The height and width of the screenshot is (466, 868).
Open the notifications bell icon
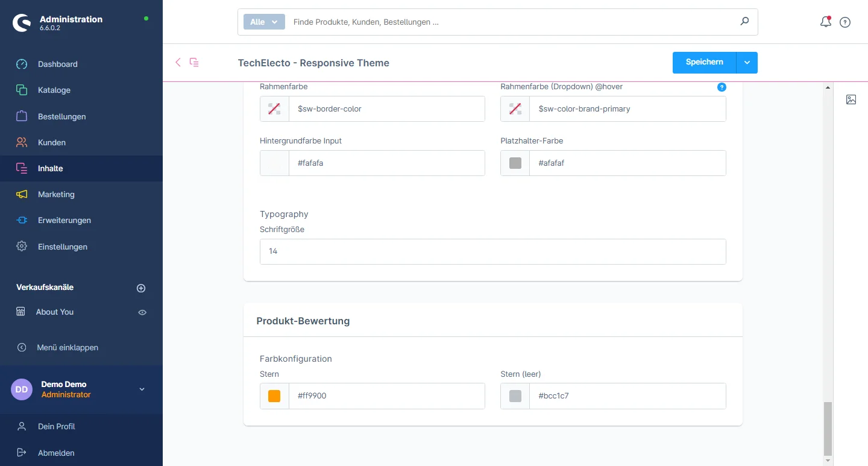[825, 22]
